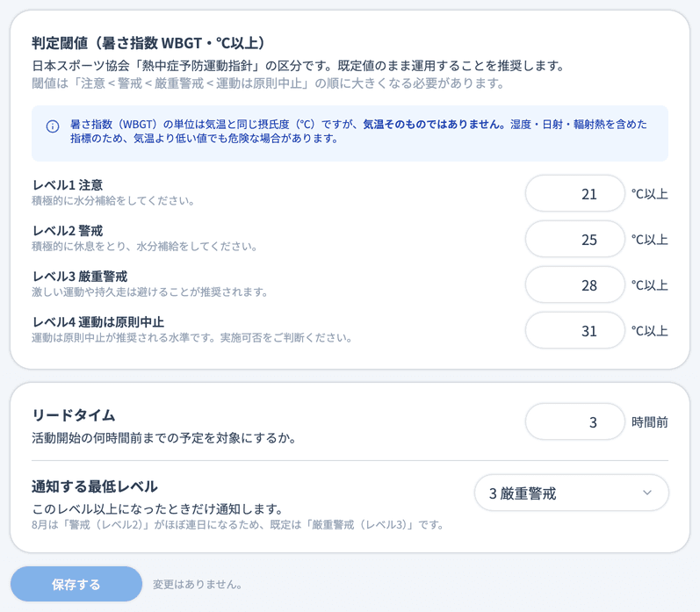Image resolution: width=700 pixels, height=612 pixels.
Task: Click the レベル1 注意 threshold field showing 21
Action: coord(574,194)
